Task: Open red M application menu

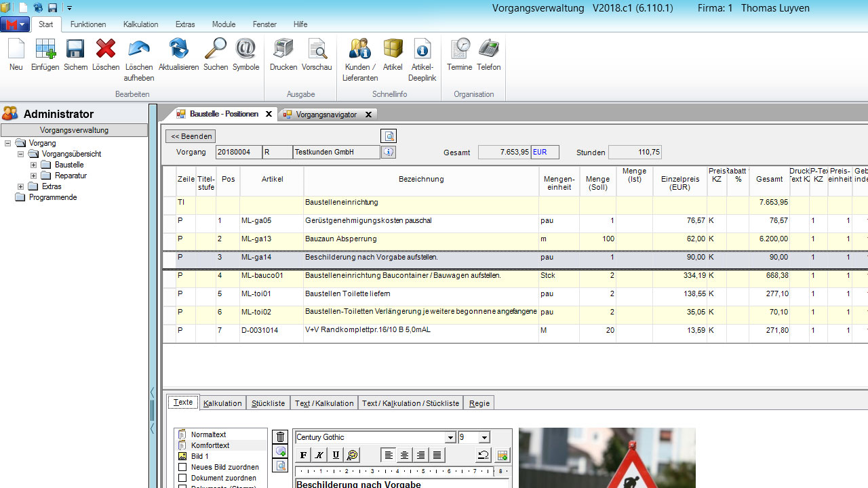Action: click(x=14, y=24)
